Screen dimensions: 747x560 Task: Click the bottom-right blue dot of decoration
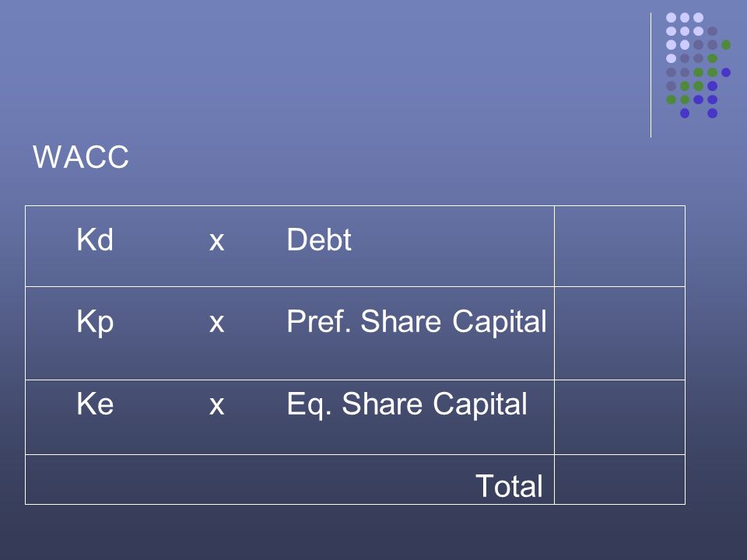[712, 114]
